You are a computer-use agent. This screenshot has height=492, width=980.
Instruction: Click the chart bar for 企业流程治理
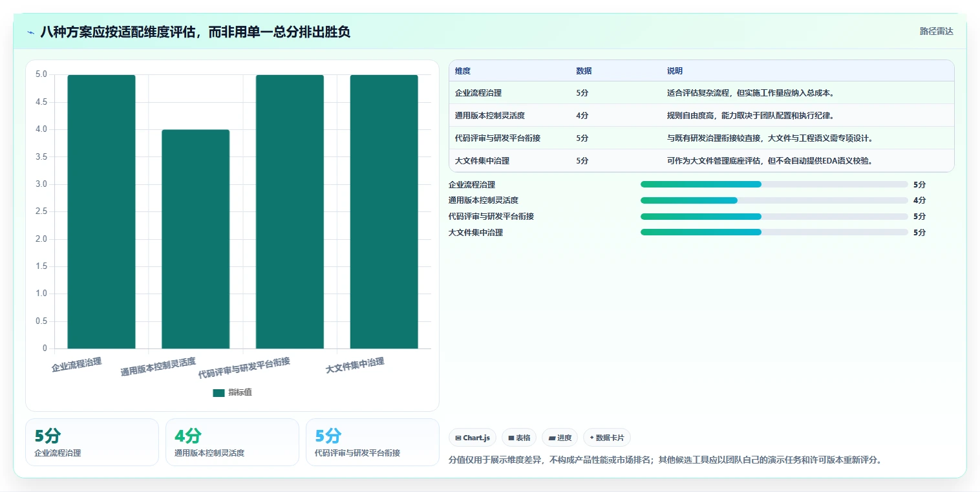click(x=101, y=211)
